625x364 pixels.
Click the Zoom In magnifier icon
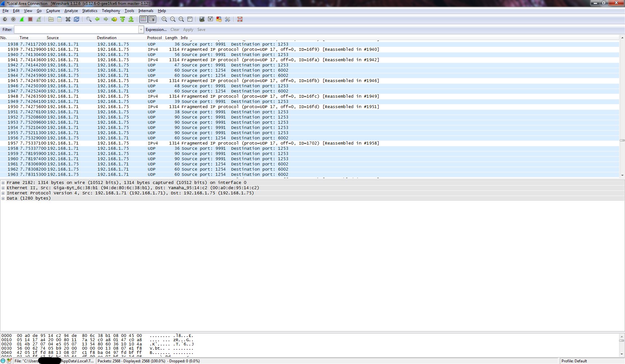point(164,20)
